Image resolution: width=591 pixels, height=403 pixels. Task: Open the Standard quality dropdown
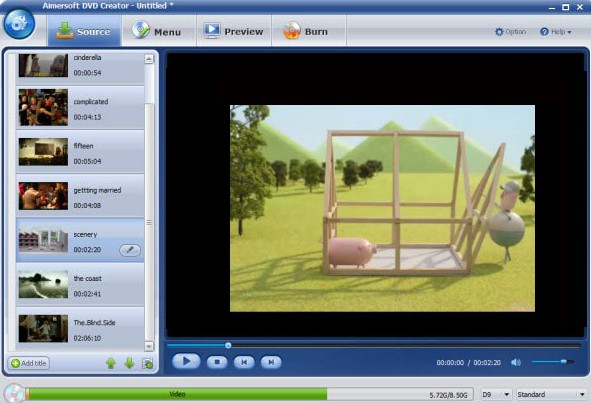point(551,394)
